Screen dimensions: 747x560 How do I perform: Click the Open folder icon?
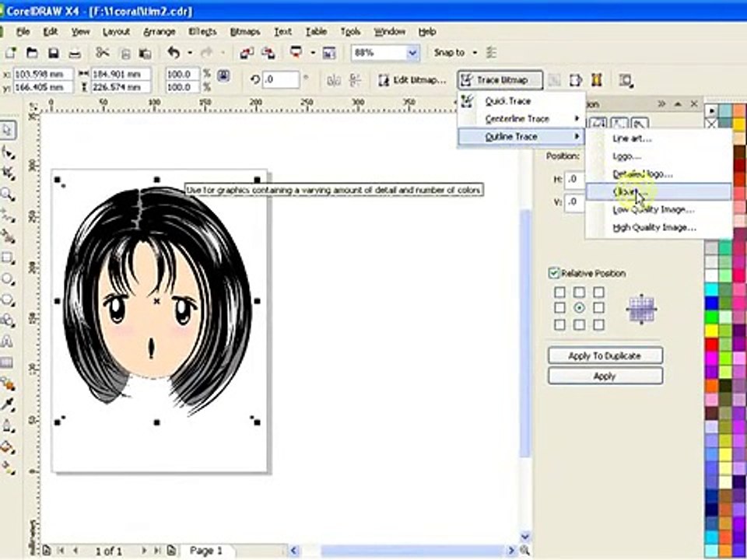pyautogui.click(x=32, y=53)
